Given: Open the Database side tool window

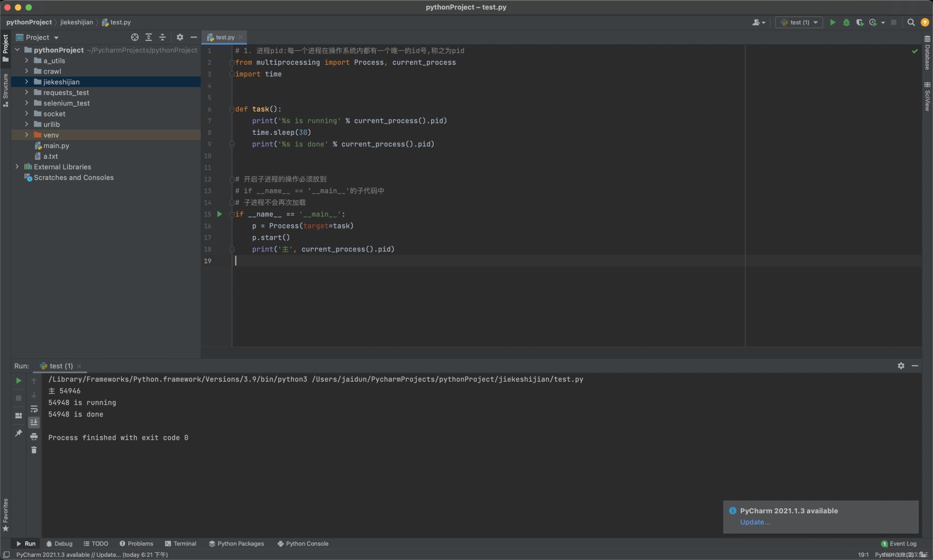Looking at the screenshot, I should point(927,53).
